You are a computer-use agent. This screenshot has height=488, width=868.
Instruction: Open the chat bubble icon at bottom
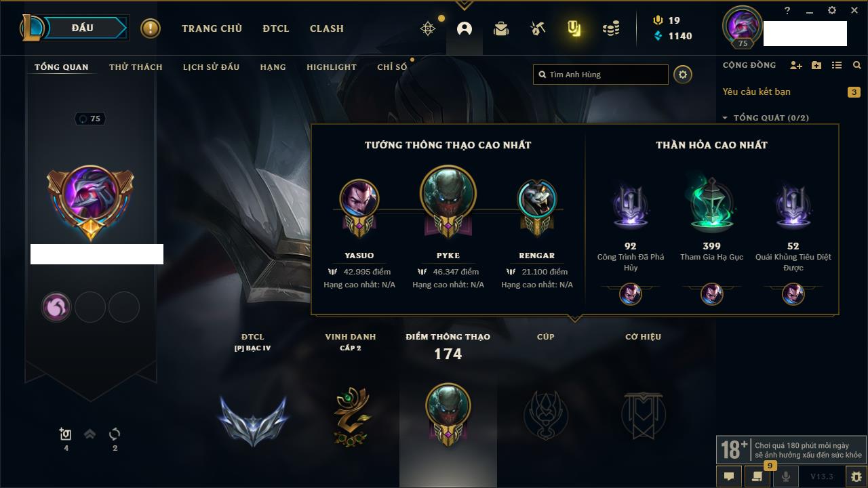(x=729, y=476)
